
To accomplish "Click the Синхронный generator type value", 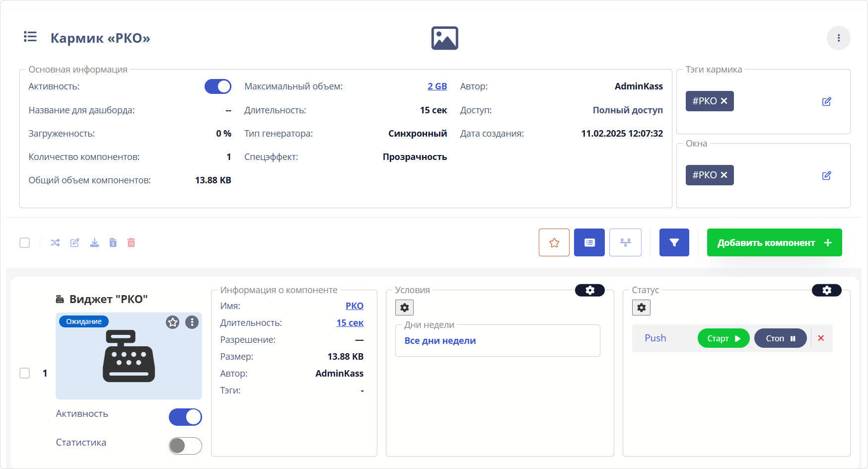I will [x=418, y=134].
